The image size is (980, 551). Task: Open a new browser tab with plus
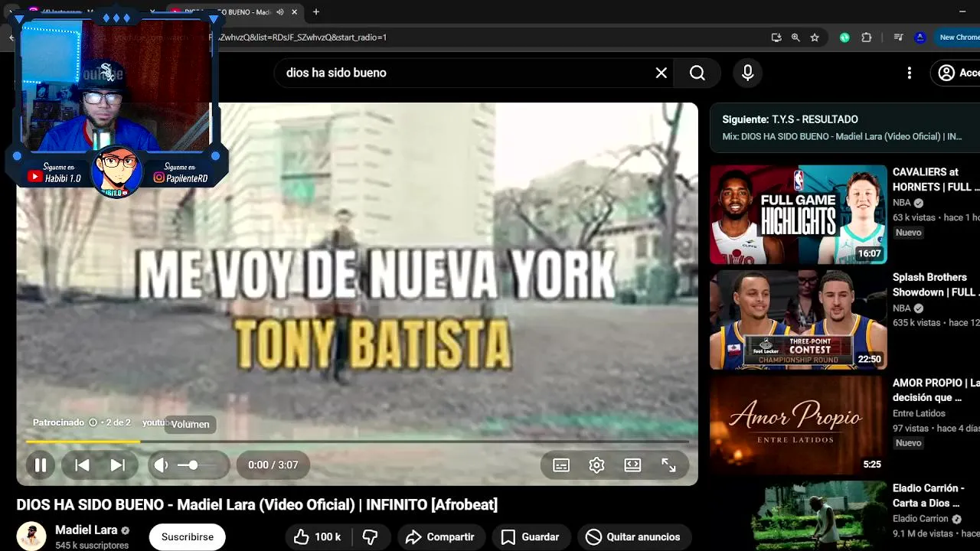click(315, 11)
